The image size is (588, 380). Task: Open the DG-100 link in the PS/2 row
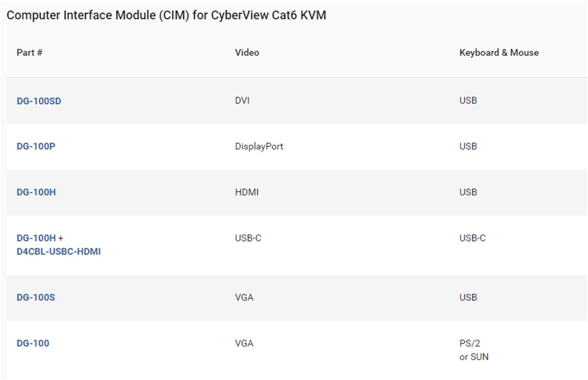pyautogui.click(x=33, y=343)
